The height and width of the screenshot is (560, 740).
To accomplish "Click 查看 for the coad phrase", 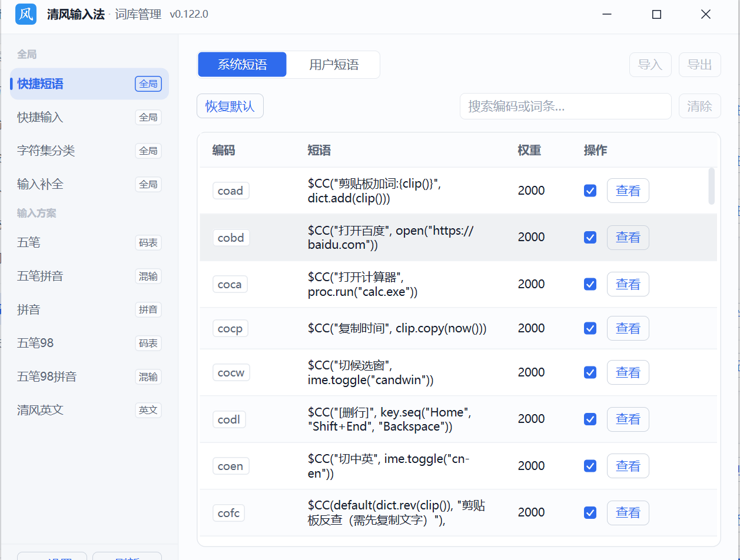I will (x=628, y=191).
